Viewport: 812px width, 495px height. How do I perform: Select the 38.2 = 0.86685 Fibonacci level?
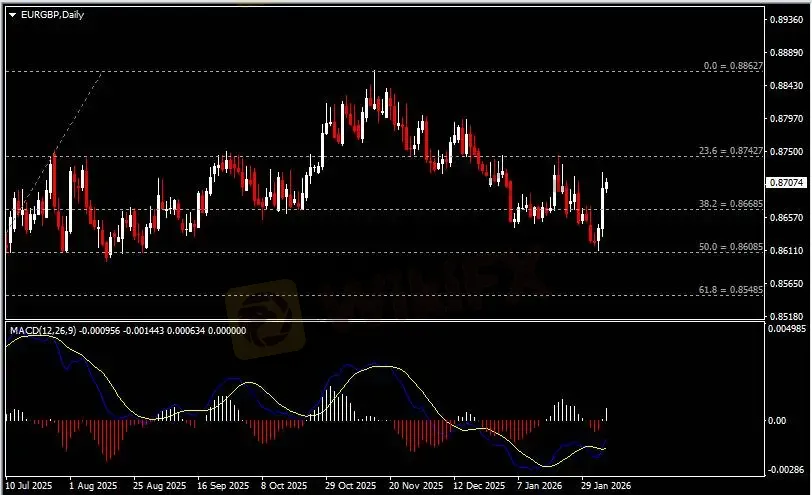click(731, 204)
